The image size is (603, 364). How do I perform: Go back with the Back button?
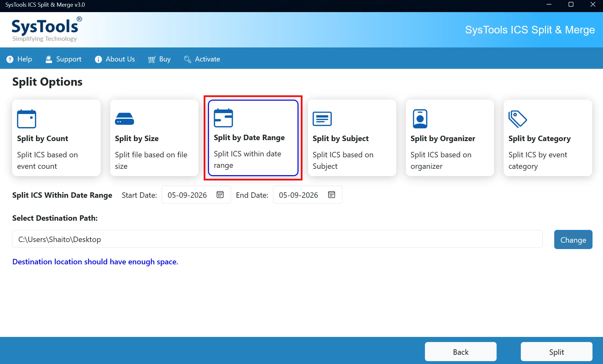[461, 352]
